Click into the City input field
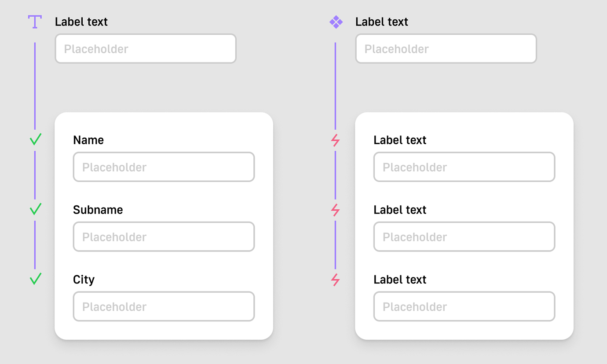This screenshot has width=607, height=364. 164,306
